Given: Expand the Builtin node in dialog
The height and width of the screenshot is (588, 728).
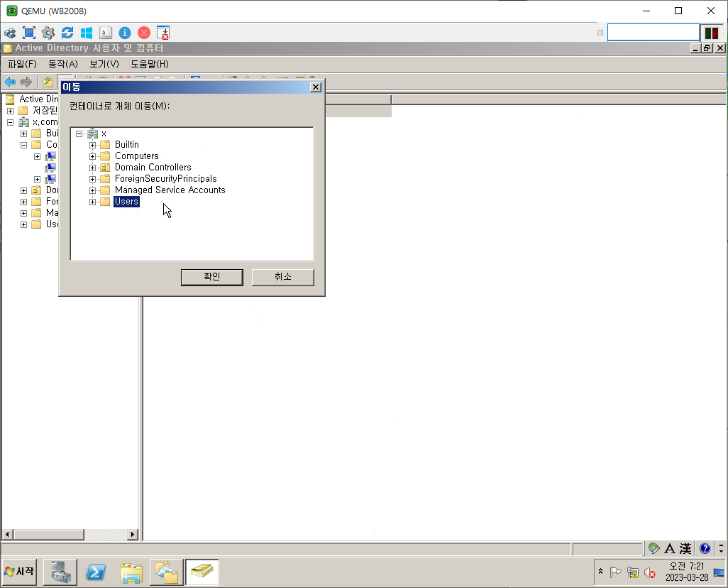Looking at the screenshot, I should coord(92,145).
